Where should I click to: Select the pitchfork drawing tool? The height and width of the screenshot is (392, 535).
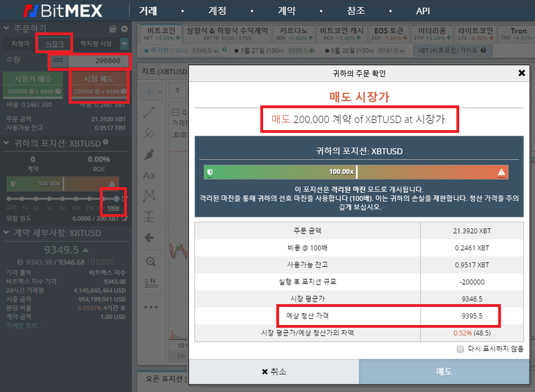[149, 133]
